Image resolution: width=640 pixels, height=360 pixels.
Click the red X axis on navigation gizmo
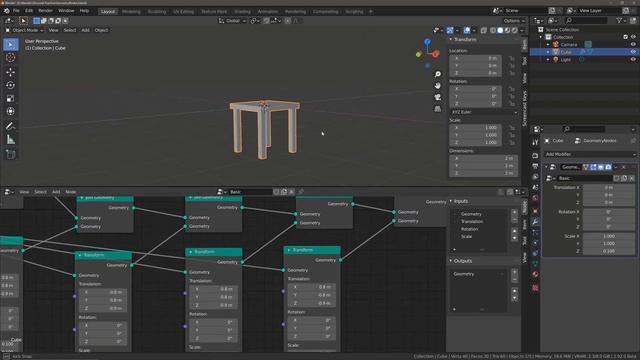(436, 54)
